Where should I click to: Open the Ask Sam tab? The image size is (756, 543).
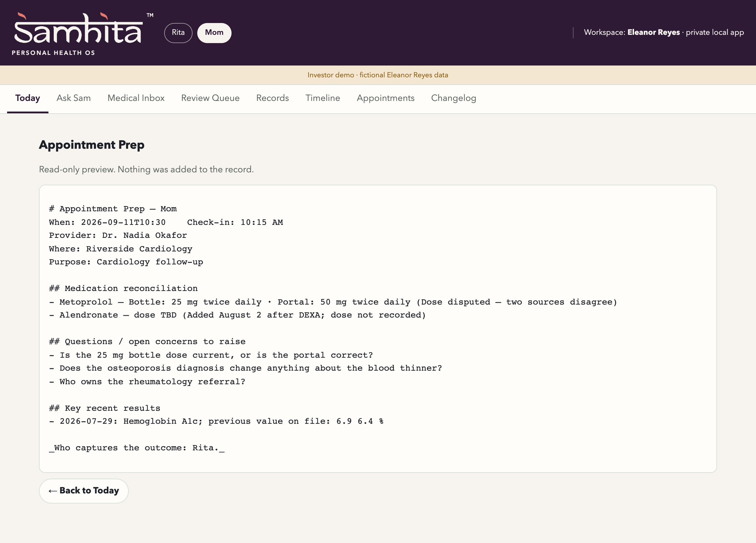74,98
